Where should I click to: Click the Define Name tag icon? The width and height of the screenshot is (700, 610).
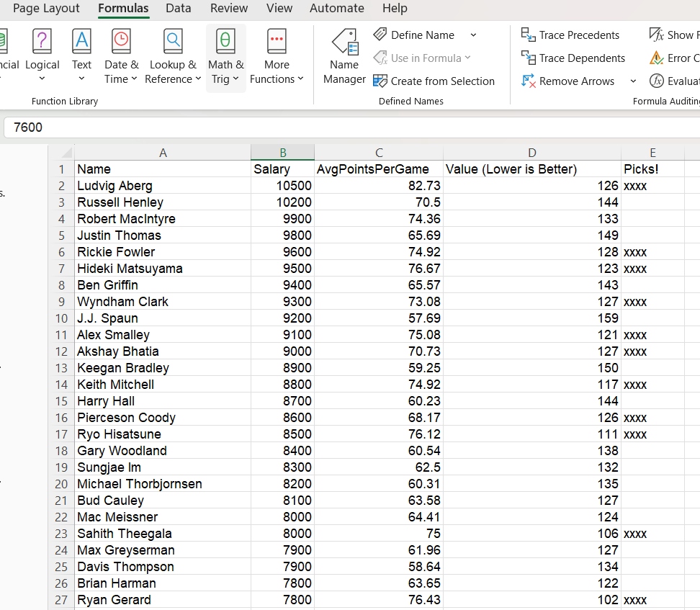[x=380, y=35]
